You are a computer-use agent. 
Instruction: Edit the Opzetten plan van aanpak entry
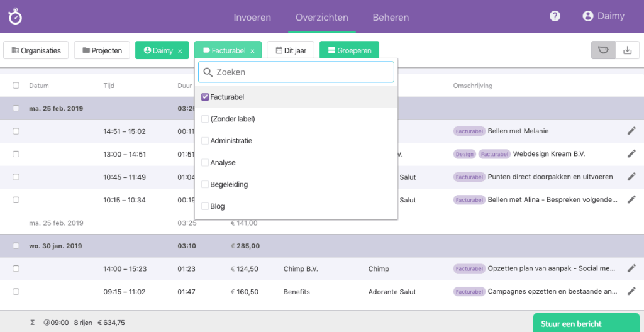click(631, 268)
